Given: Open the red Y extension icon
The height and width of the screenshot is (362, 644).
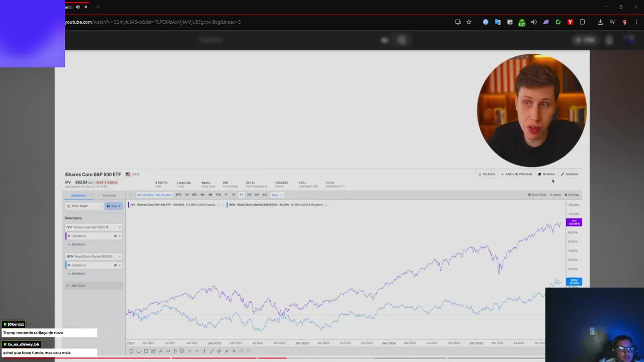Looking at the screenshot, I should (x=570, y=22).
